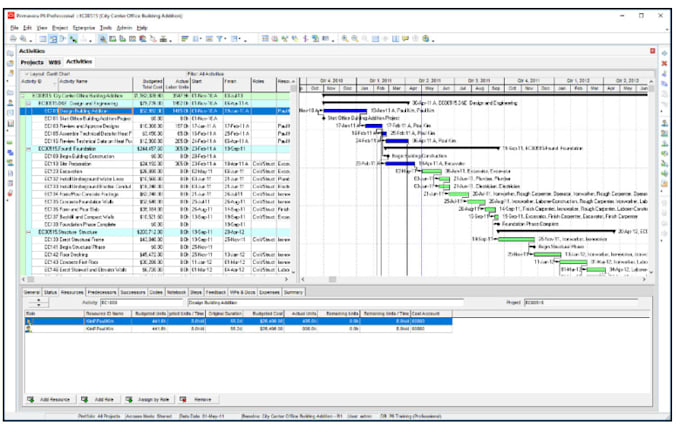This screenshot has width=680, height=427.
Task: Click the Print icon in the toolbar
Action: tap(13, 39)
